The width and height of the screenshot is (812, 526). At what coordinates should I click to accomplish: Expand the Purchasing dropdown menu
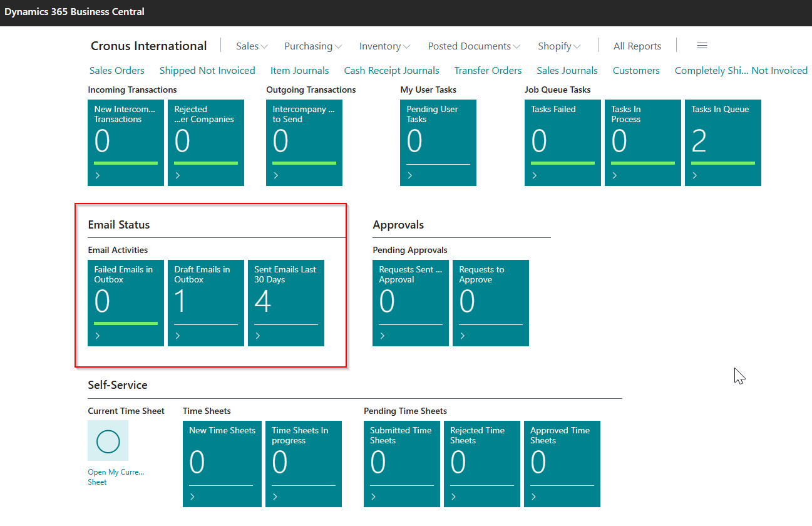[x=313, y=46]
